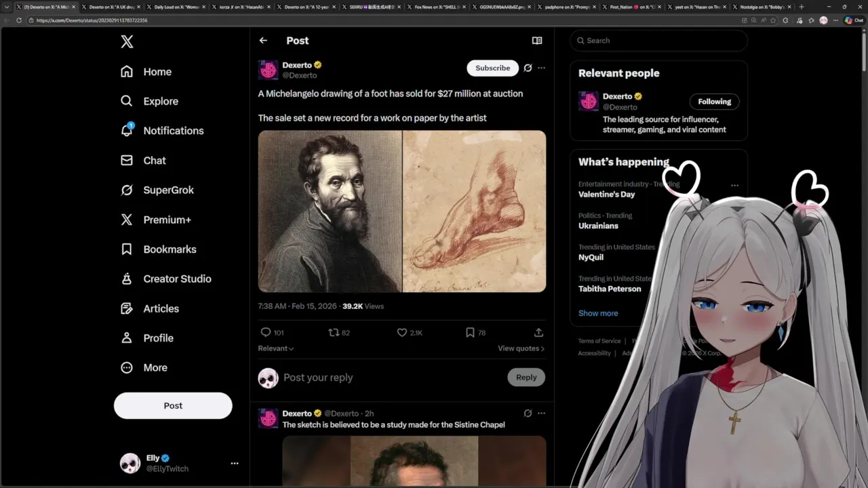Switch to the padphone browser tab
Viewport: 868px width, 488px height.
click(x=565, y=7)
